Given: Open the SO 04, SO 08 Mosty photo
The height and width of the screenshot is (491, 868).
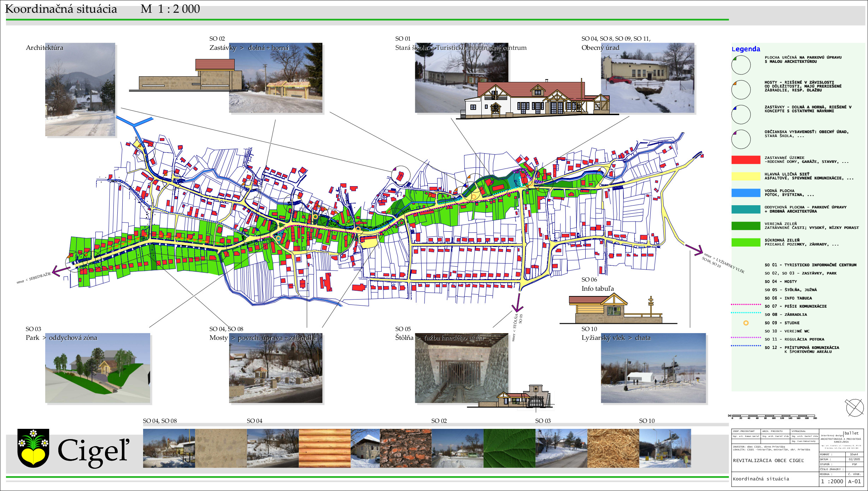Looking at the screenshot, I should click(276, 368).
